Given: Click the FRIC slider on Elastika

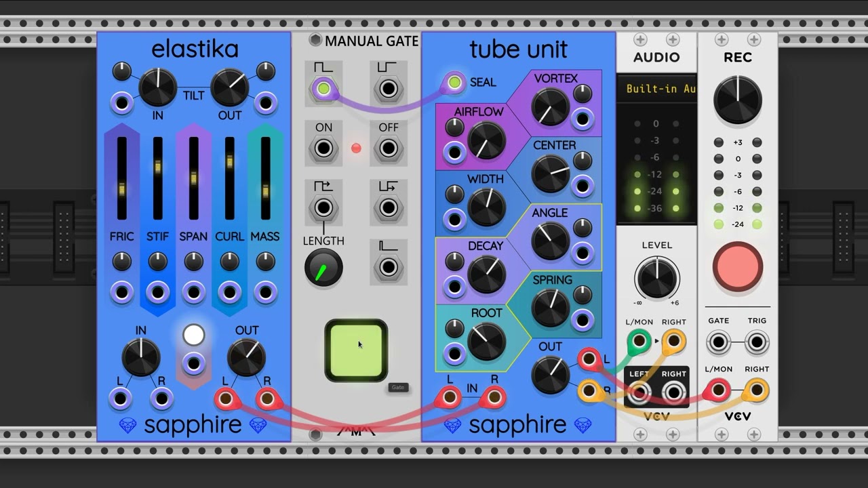Looking at the screenshot, I should coord(122,178).
